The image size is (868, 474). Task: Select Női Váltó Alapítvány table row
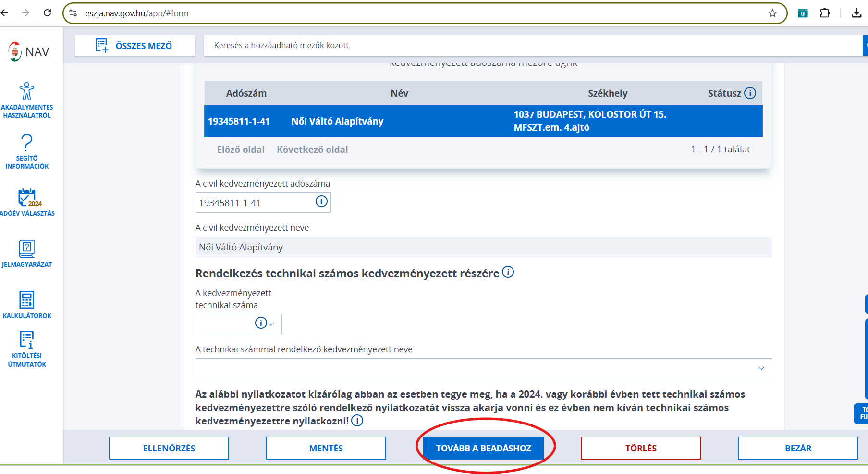coord(483,121)
